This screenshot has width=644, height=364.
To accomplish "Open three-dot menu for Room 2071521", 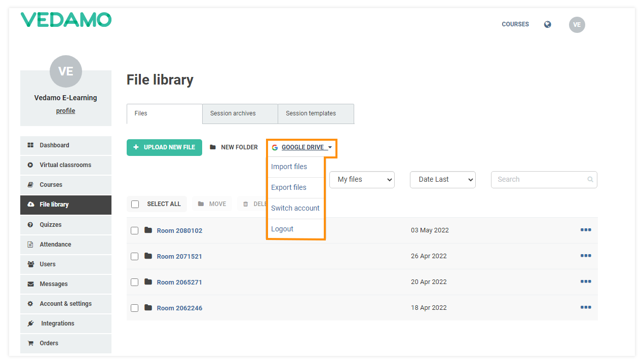I will 586,256.
